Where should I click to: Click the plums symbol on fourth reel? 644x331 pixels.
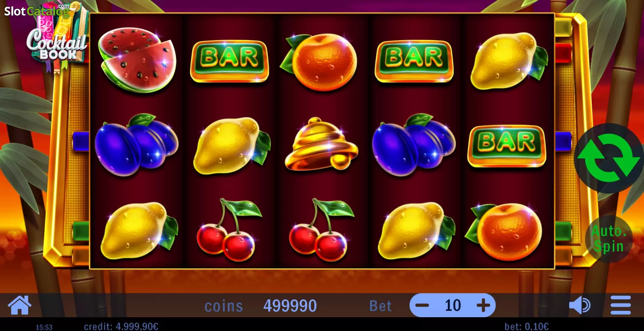point(414,145)
